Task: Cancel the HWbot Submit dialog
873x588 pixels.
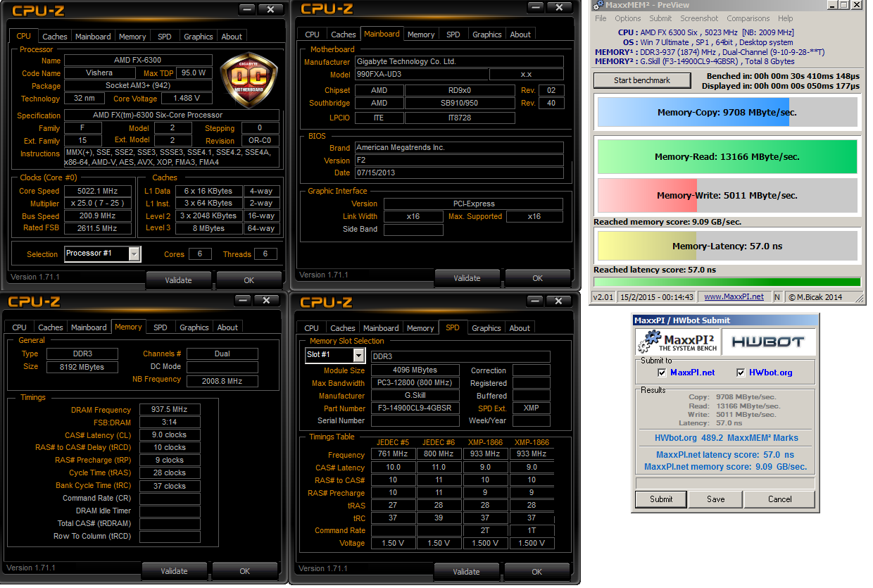Action: pos(780,499)
